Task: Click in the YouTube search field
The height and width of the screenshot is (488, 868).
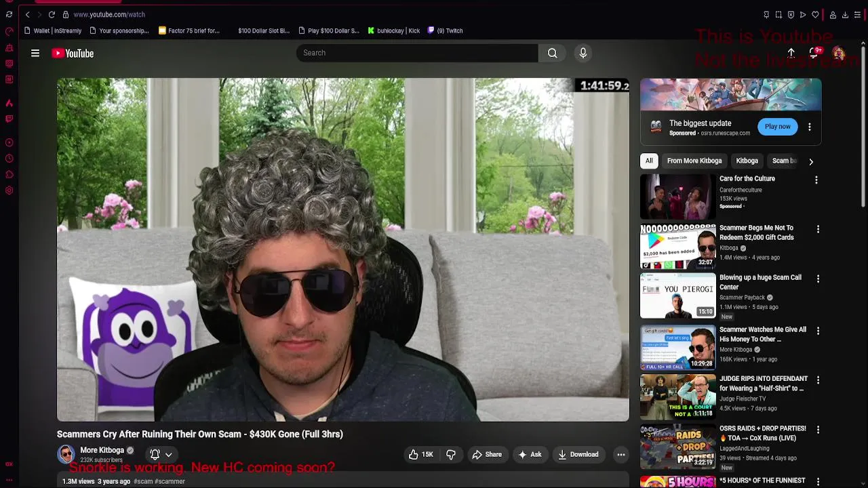Action: tap(417, 53)
